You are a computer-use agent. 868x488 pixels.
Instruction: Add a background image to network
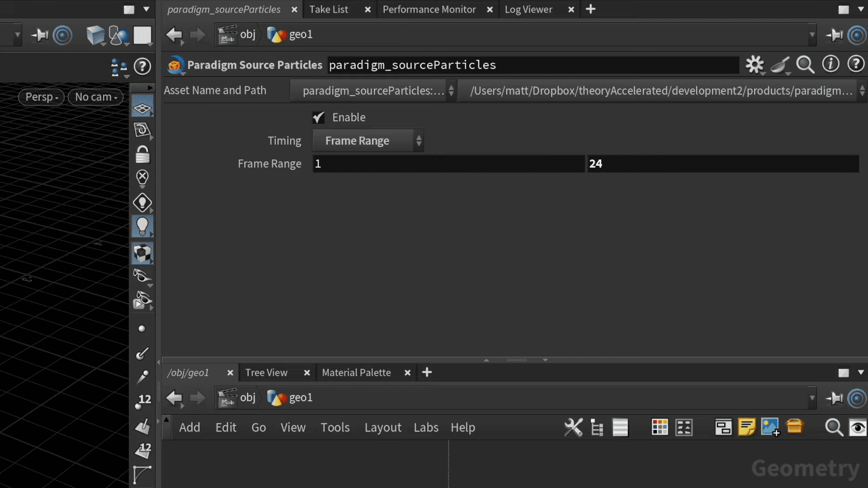[x=770, y=427]
